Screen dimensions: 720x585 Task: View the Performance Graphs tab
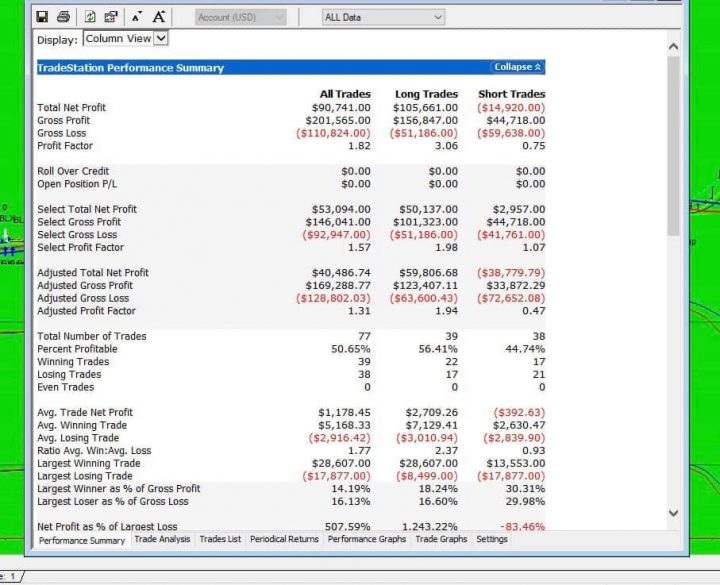pos(366,539)
